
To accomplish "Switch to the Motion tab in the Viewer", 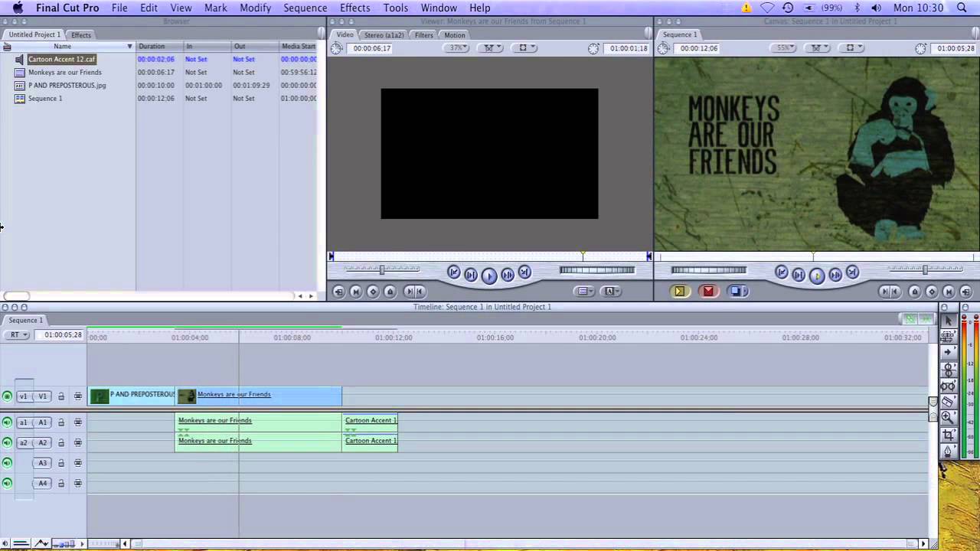I will [454, 35].
